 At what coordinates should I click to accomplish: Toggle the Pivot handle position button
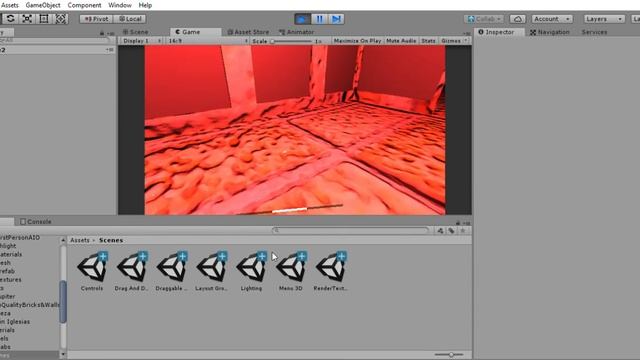(x=96, y=19)
